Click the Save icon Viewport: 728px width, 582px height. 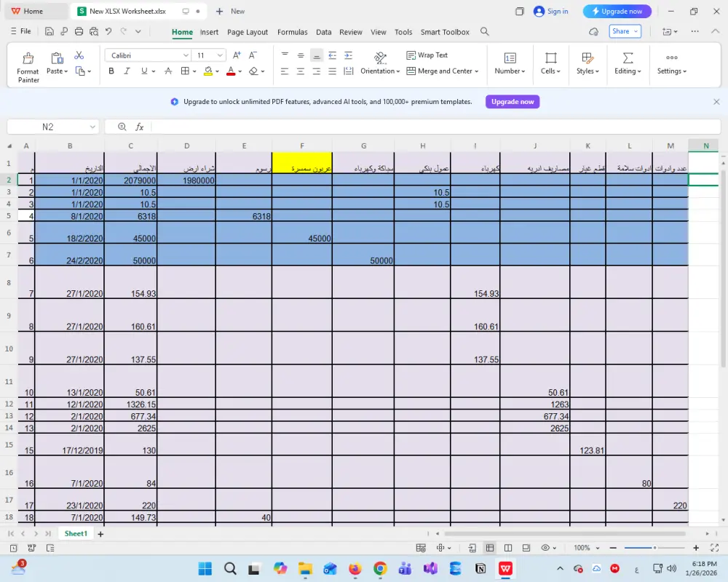(50, 32)
